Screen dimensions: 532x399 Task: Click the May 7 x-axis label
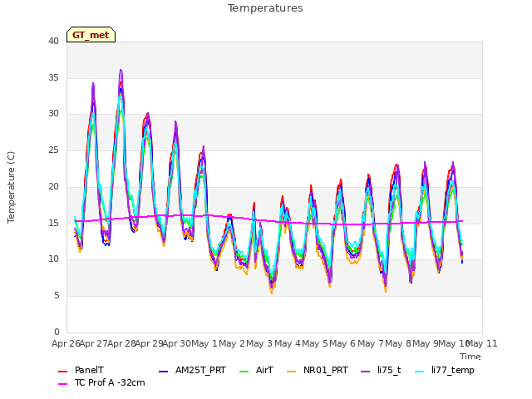[x=371, y=343]
